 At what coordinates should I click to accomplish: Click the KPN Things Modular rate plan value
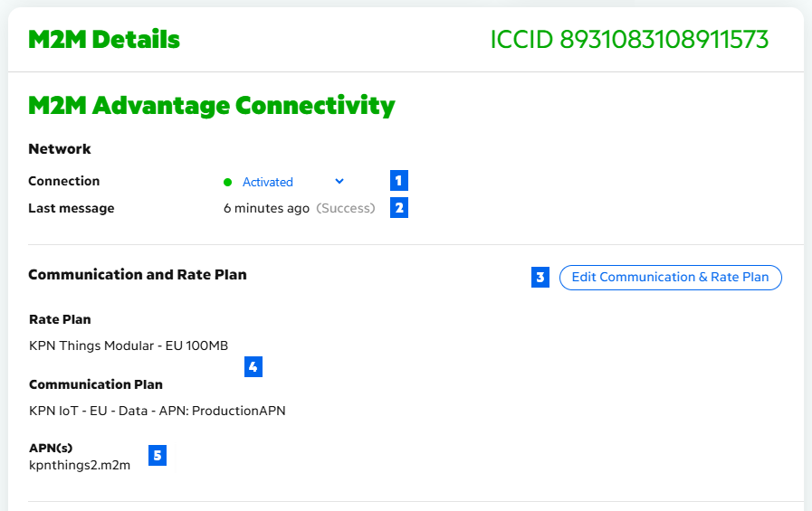pos(129,345)
